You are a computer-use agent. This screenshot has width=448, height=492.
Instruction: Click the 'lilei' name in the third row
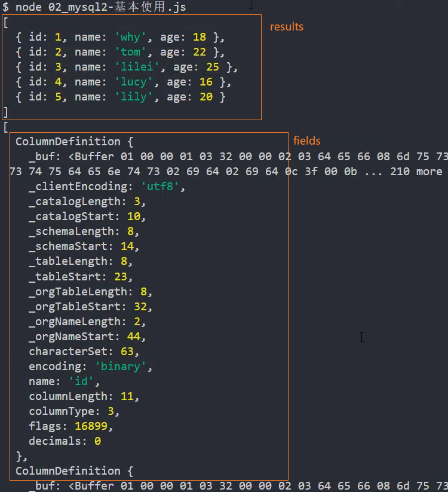click(137, 67)
